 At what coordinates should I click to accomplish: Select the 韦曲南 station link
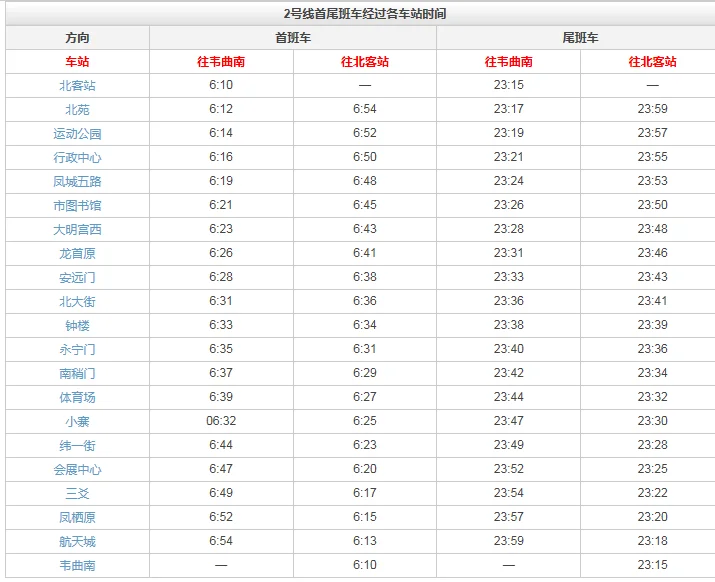click(x=77, y=566)
